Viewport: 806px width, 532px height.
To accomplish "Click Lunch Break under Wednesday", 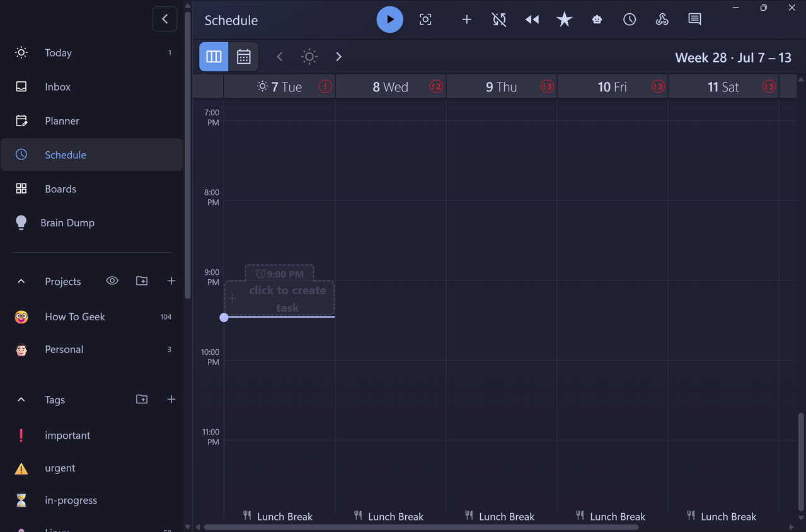I will [x=389, y=516].
